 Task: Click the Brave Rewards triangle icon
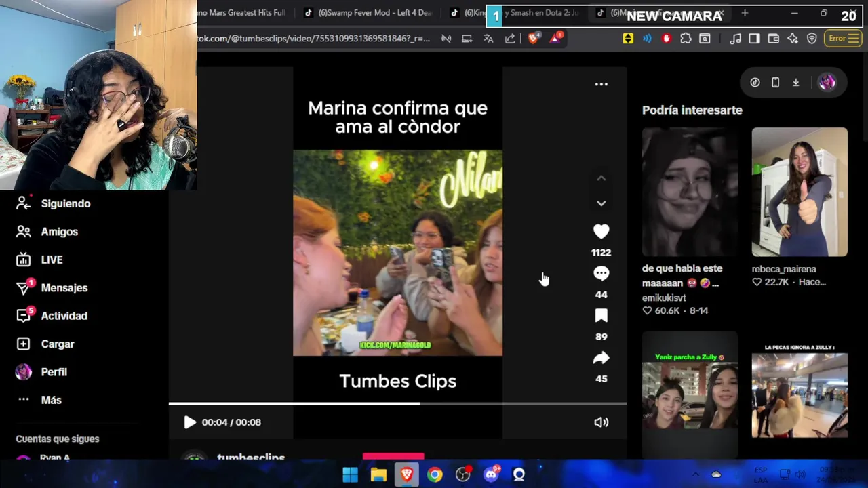(555, 39)
